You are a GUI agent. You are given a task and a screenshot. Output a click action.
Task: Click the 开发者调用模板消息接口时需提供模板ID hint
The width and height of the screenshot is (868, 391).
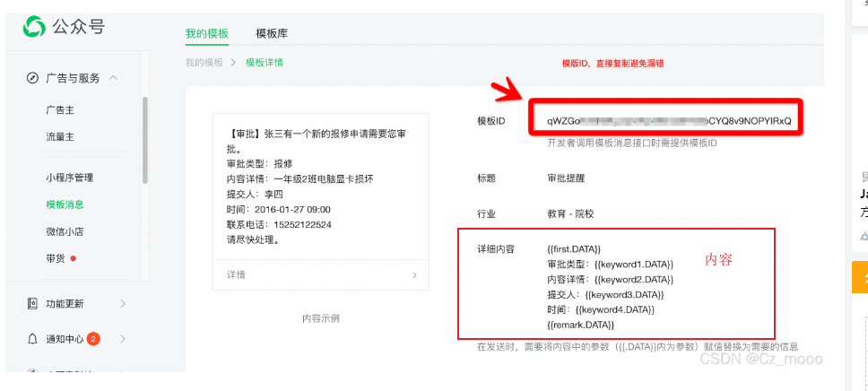click(x=632, y=144)
